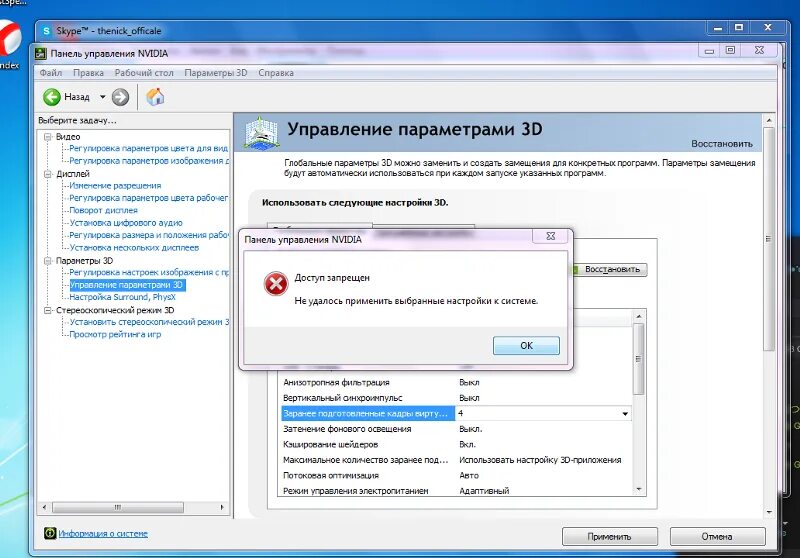
Task: Select Регулировка параметров изображения item
Action: (x=149, y=161)
